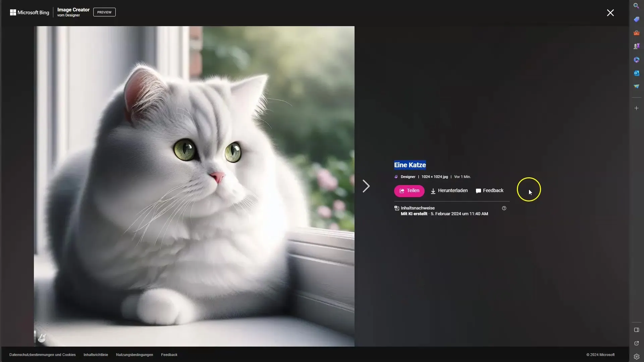Click the Inhaltsrichtlinie footer link
This screenshot has width=644, height=362.
[x=96, y=355]
